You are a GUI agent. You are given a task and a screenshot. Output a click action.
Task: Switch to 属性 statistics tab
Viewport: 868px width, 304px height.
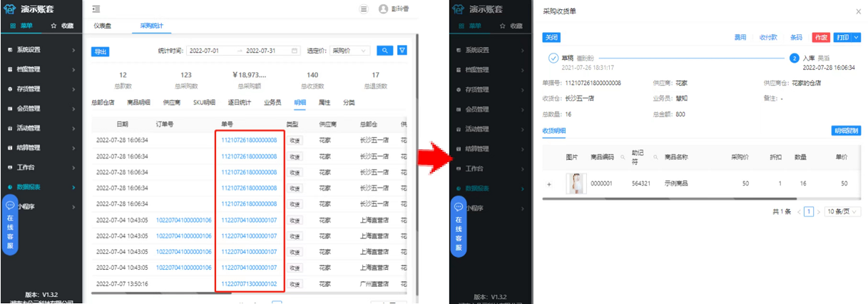tap(325, 102)
